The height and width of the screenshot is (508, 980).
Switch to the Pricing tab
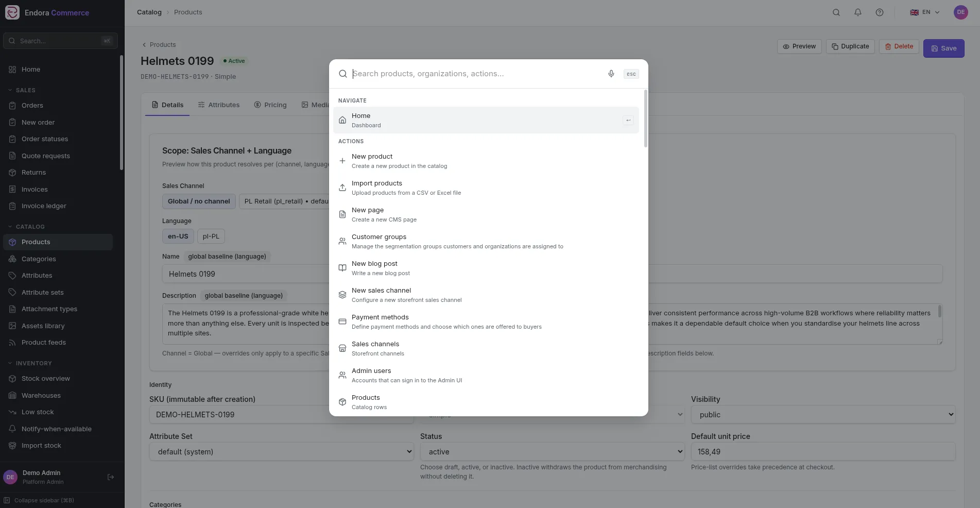pyautogui.click(x=270, y=105)
